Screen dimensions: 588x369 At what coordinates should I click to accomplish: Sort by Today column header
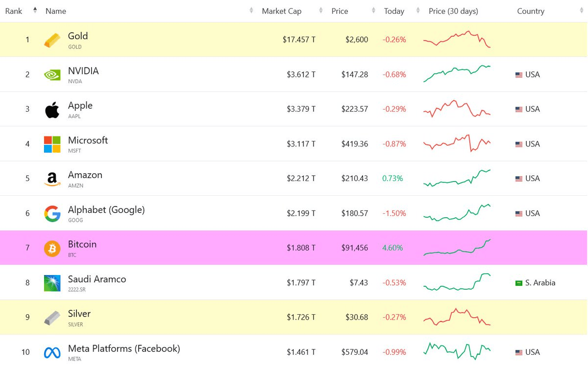tap(394, 11)
